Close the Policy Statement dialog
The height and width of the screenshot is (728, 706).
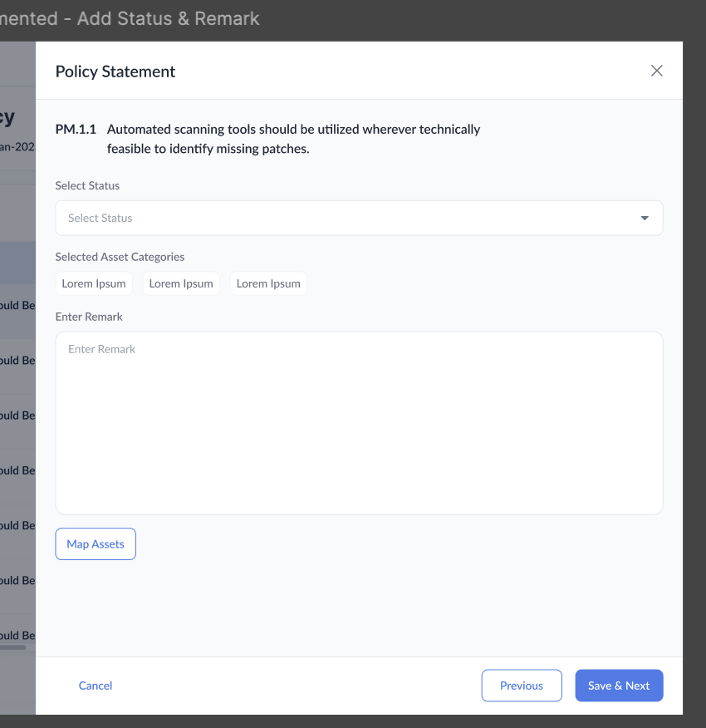657,71
